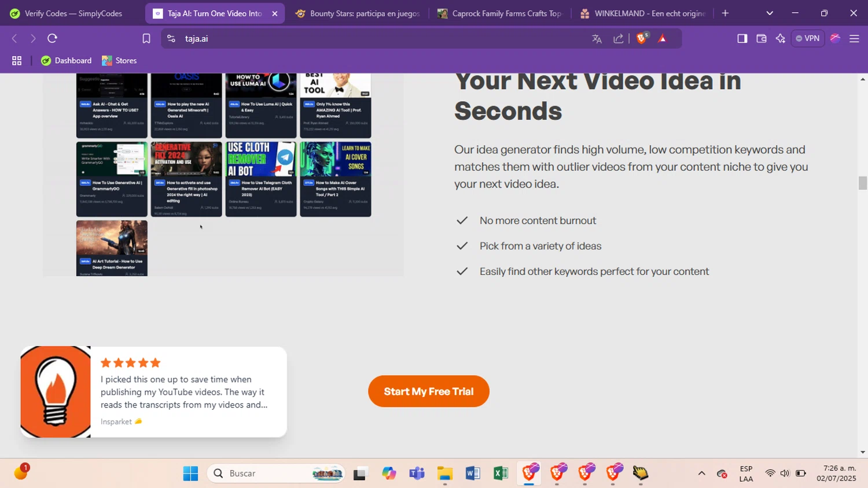Click the scrollbar down arrow

[863, 452]
